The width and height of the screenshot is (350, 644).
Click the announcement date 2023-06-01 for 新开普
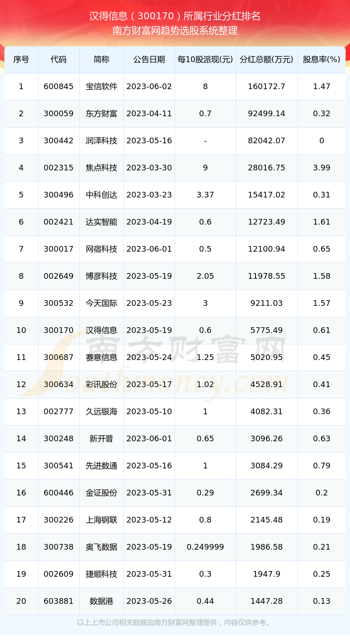click(x=149, y=439)
